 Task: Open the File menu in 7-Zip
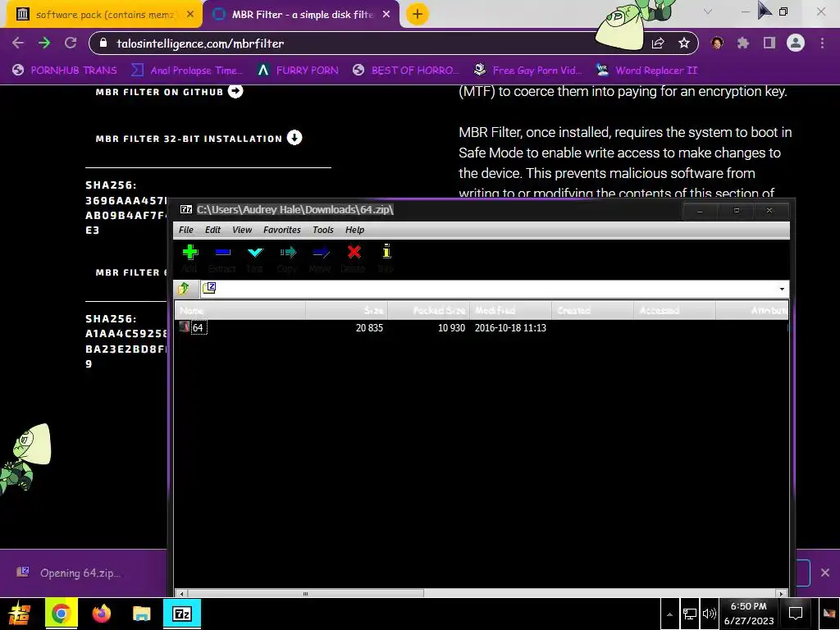186,230
